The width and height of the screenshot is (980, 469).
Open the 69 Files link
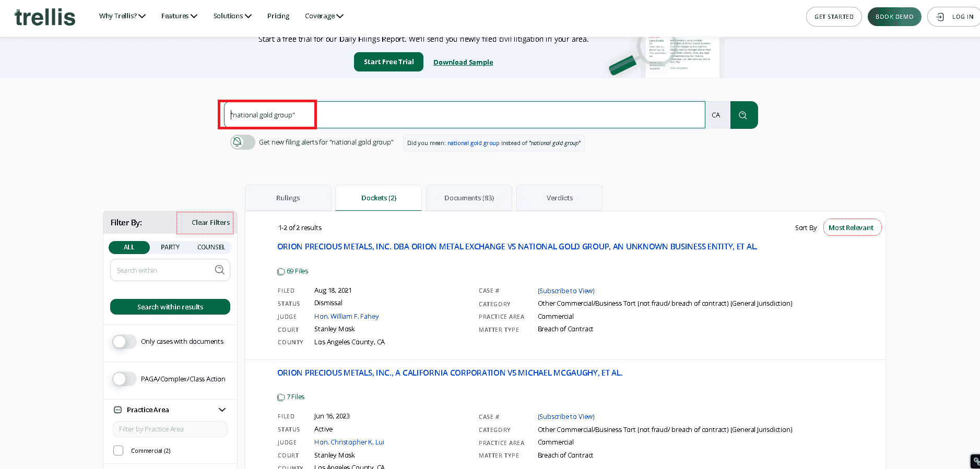(297, 271)
